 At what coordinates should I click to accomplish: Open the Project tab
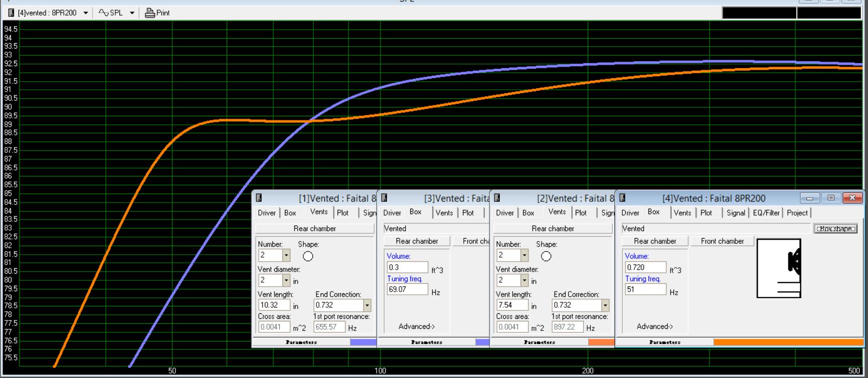tap(797, 213)
